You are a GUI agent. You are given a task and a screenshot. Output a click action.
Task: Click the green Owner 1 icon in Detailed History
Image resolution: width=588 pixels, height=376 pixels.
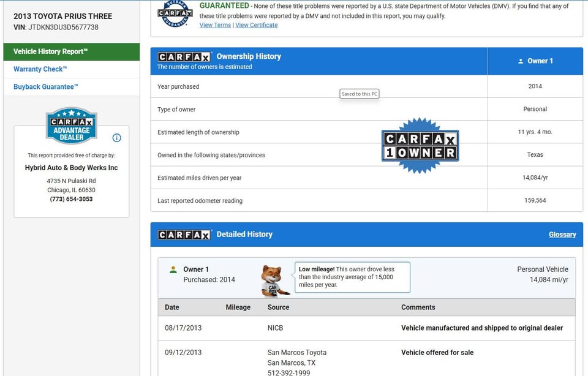tap(173, 269)
